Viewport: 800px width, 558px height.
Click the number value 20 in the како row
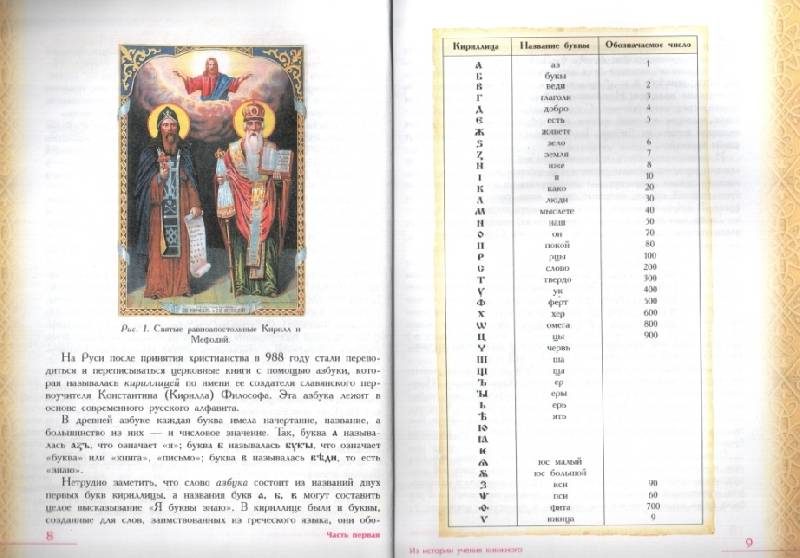649,187
